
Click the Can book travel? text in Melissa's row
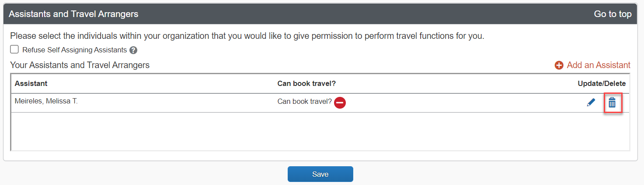[305, 102]
